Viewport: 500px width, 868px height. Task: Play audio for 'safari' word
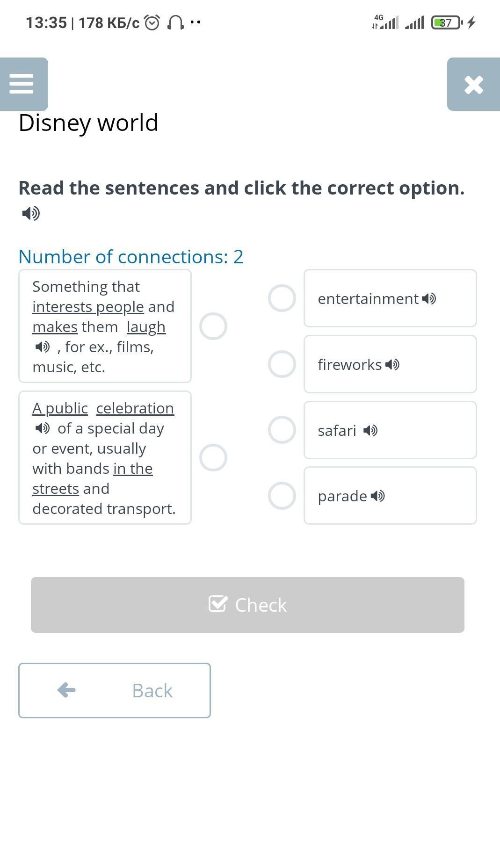coord(370,430)
